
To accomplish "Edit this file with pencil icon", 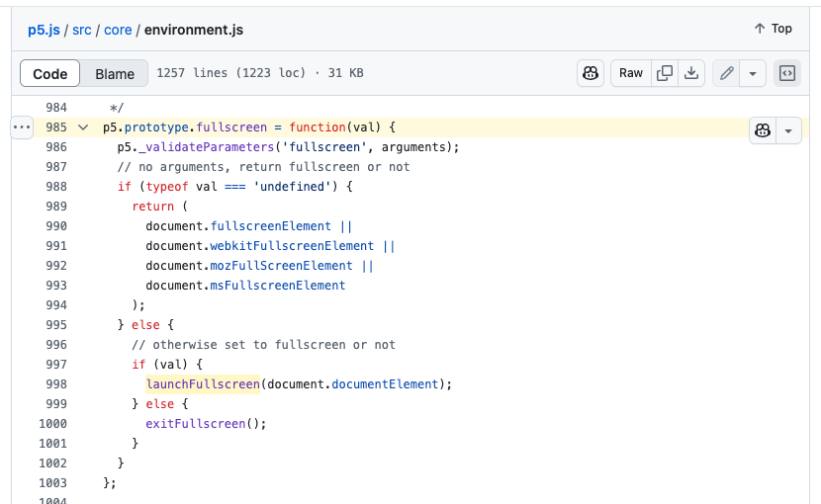I will pos(726,73).
